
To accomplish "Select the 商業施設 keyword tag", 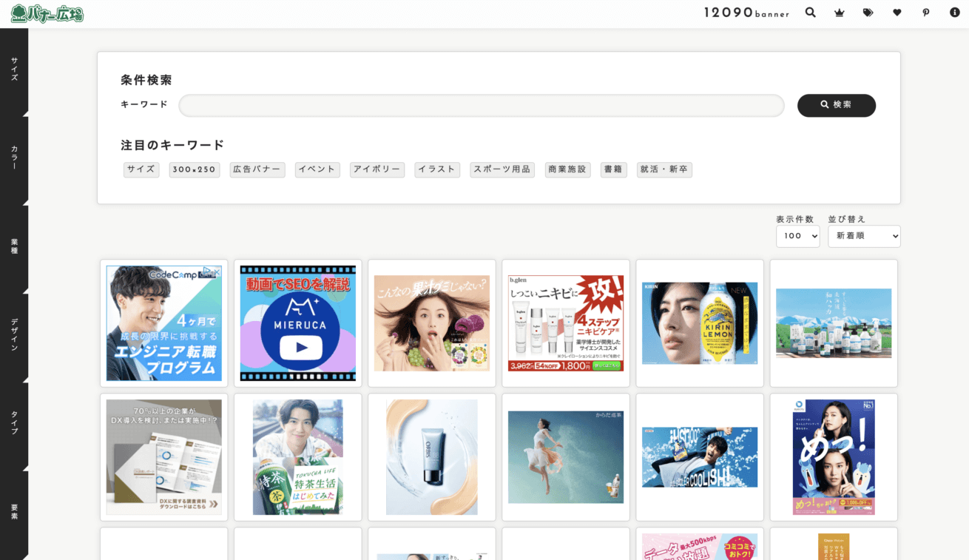I will [x=567, y=169].
